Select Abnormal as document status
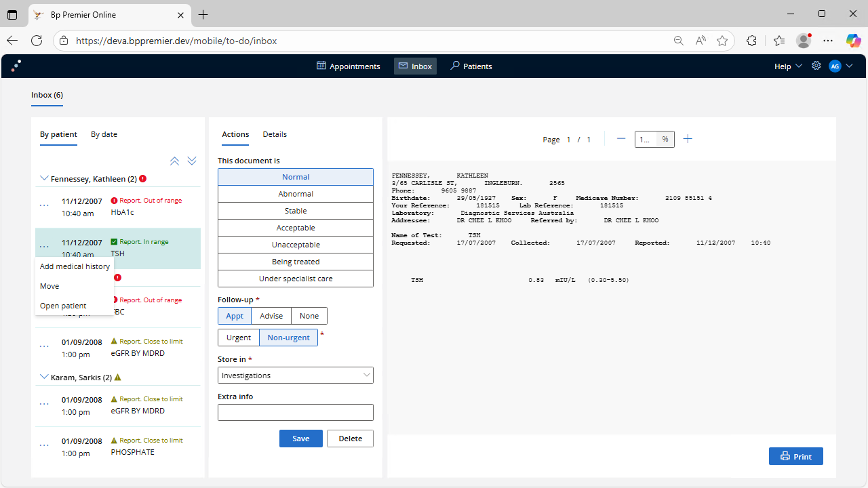The image size is (868, 488). coord(296,194)
